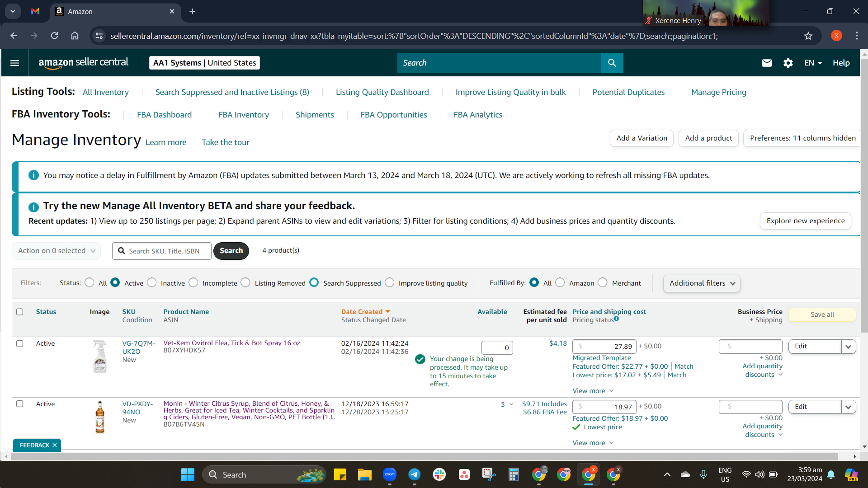Screen dimensions: 868x488
Task: Open the Chrome profile avatar
Action: 836,36
